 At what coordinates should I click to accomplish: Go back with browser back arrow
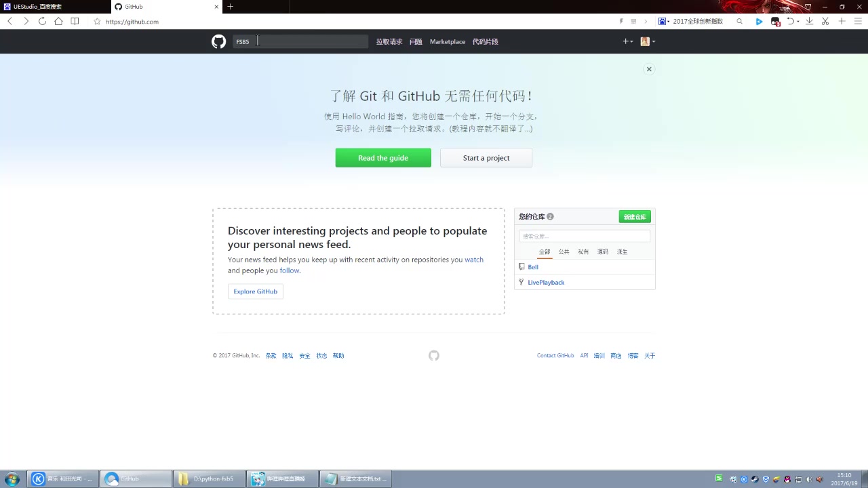click(10, 21)
